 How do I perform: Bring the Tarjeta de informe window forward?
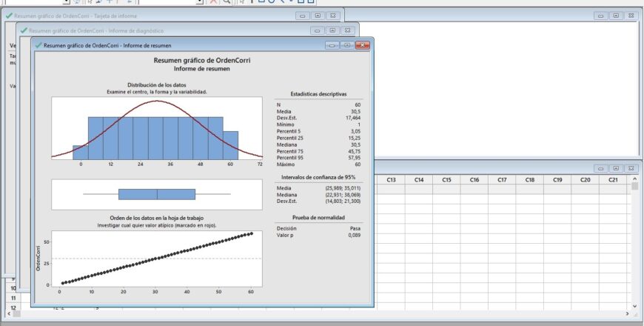[76, 16]
